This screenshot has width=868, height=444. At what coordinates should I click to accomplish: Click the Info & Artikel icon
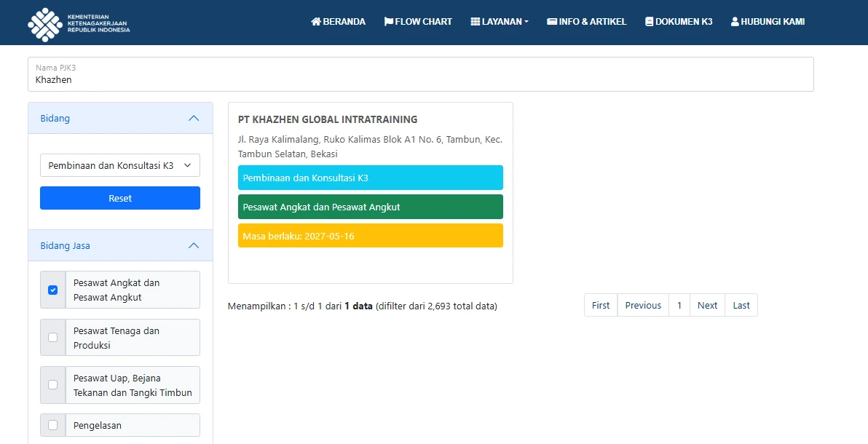[x=552, y=22]
